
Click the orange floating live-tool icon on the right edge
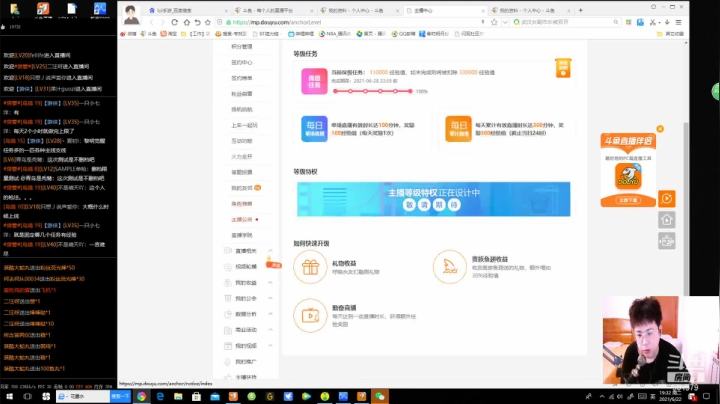[x=667, y=199]
